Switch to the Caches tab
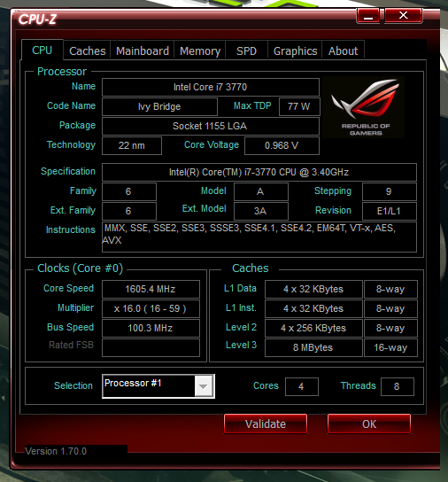This screenshot has width=448, height=482. (88, 51)
